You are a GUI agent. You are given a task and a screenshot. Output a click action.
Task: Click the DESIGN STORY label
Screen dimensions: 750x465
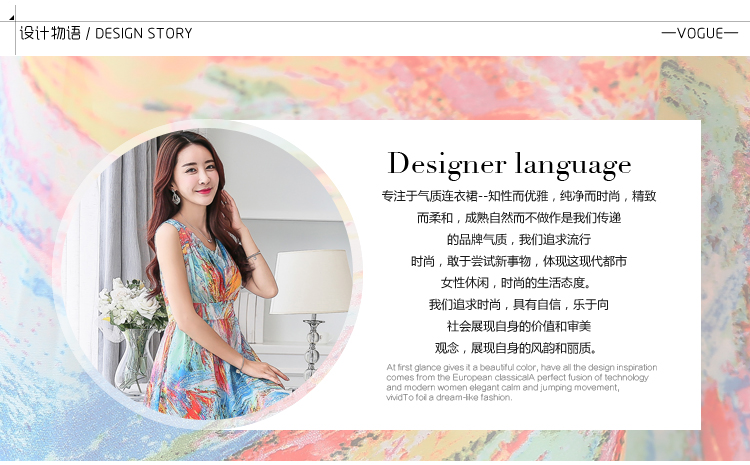pyautogui.click(x=143, y=33)
